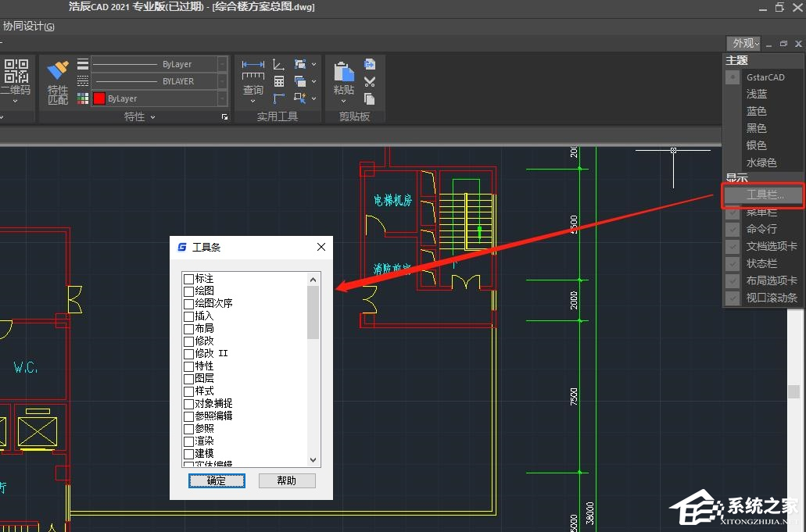
Task: Click the calculator icon in 实用工具
Action: [279, 81]
